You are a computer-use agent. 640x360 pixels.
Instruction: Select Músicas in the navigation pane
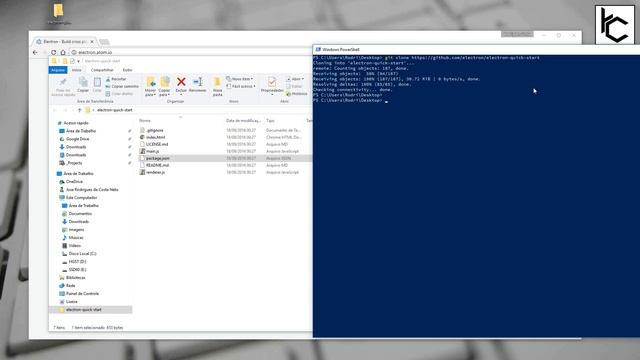pos(76,238)
